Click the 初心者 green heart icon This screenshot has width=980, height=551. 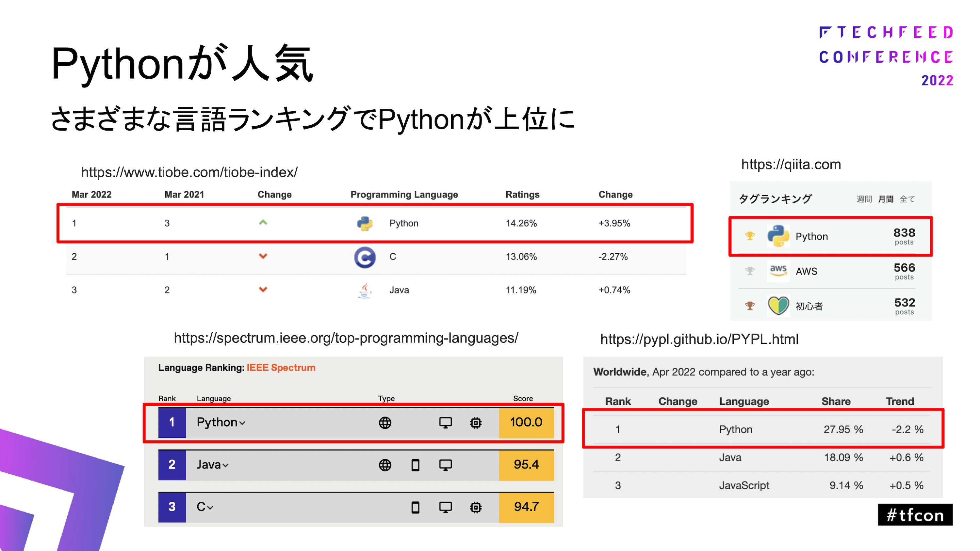point(778,305)
